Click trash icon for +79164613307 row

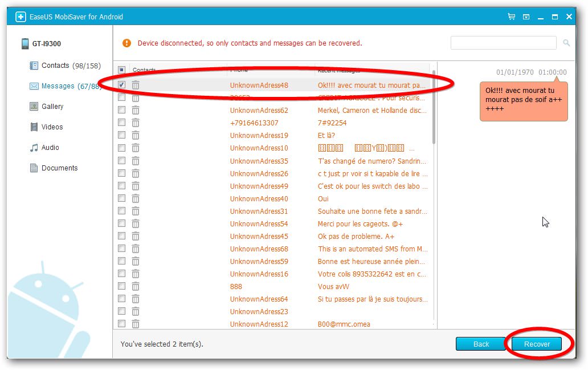[136, 123]
